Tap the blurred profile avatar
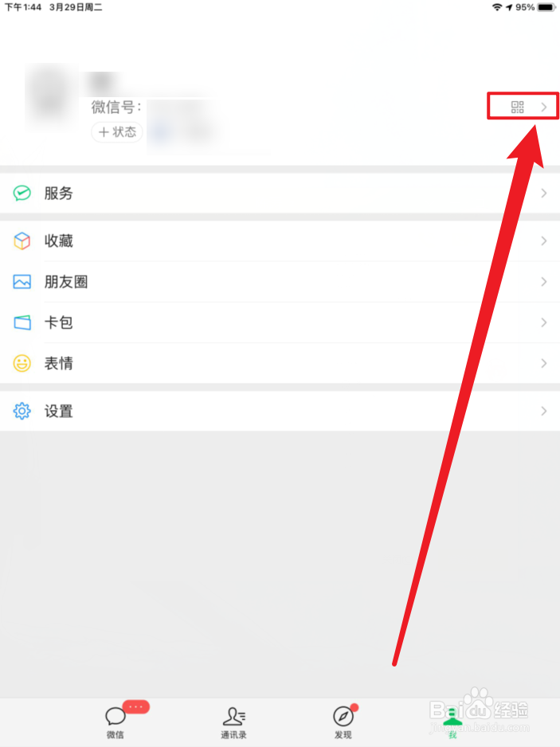Viewport: 560px width, 747px height. 52,96
